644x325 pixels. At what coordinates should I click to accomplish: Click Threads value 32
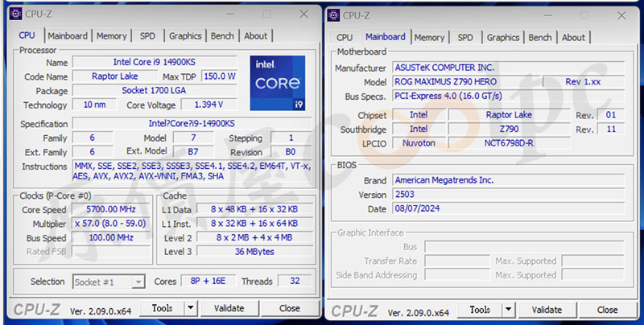[x=295, y=281]
